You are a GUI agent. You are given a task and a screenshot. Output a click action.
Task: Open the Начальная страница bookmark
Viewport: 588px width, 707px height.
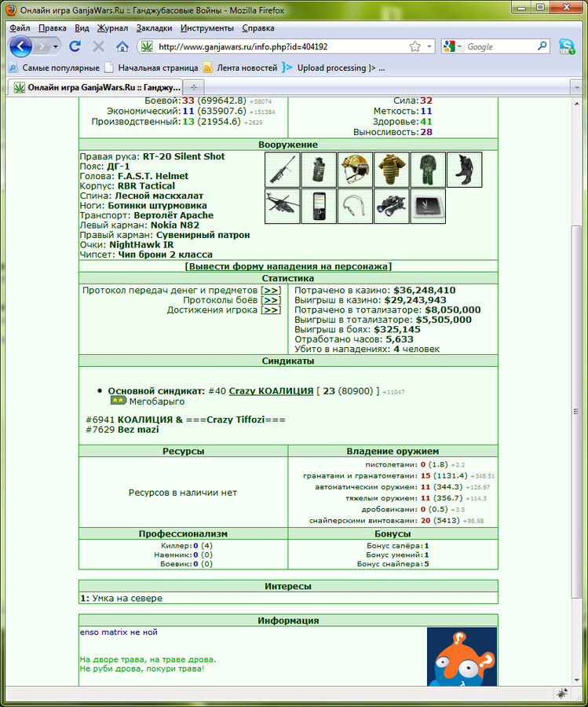click(x=152, y=68)
